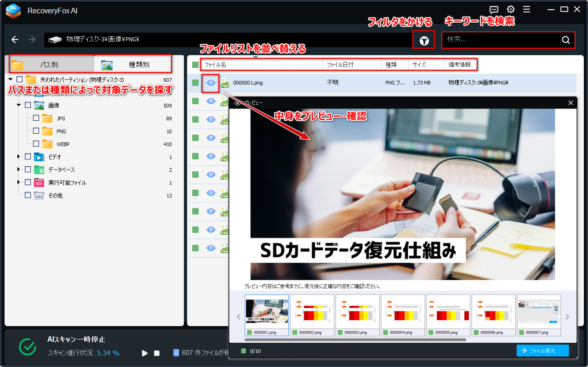
Task: Go back with the left arrow
Action: click(x=15, y=40)
